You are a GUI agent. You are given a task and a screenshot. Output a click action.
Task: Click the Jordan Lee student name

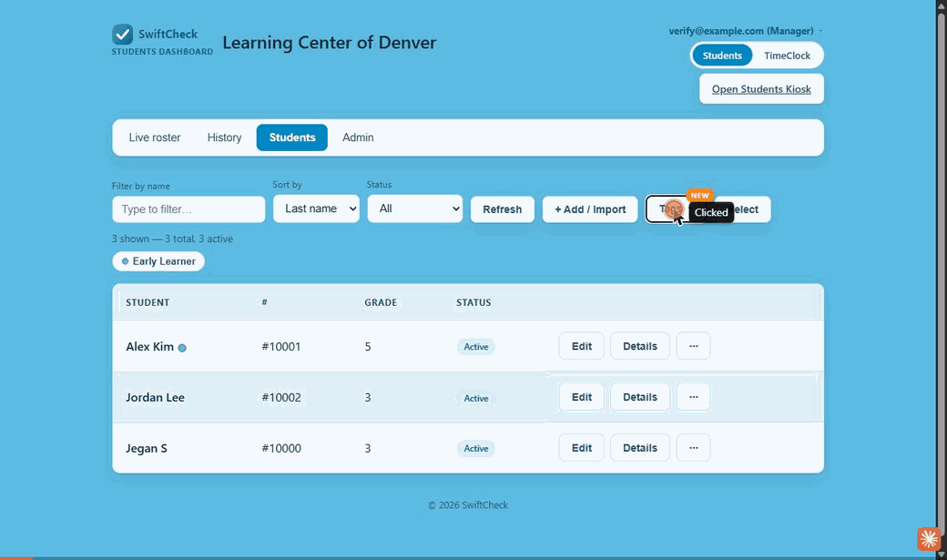(x=155, y=398)
